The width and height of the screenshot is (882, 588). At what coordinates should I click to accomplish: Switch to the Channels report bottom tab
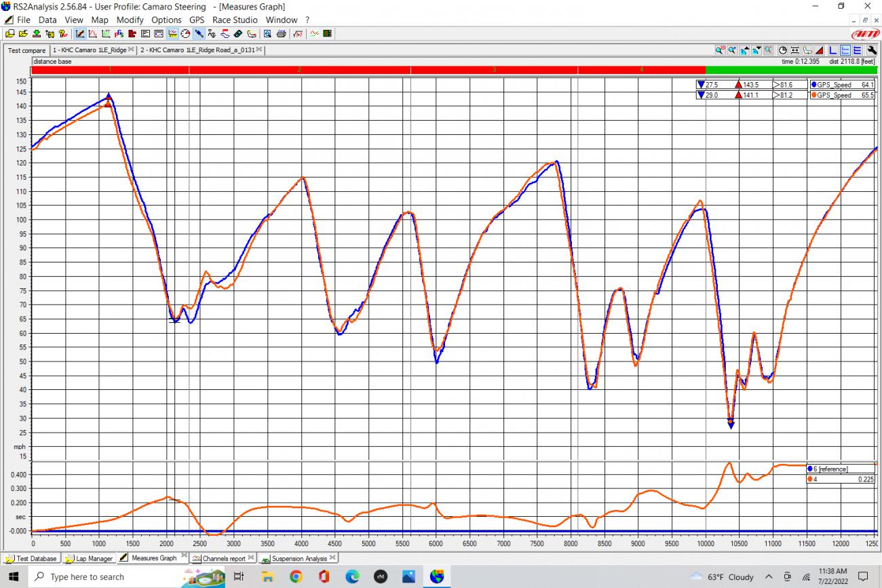[x=223, y=559]
